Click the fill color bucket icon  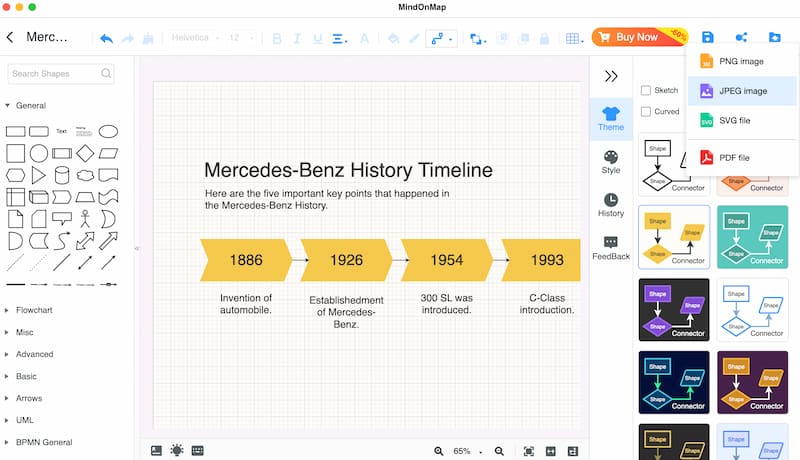pyautogui.click(x=393, y=38)
